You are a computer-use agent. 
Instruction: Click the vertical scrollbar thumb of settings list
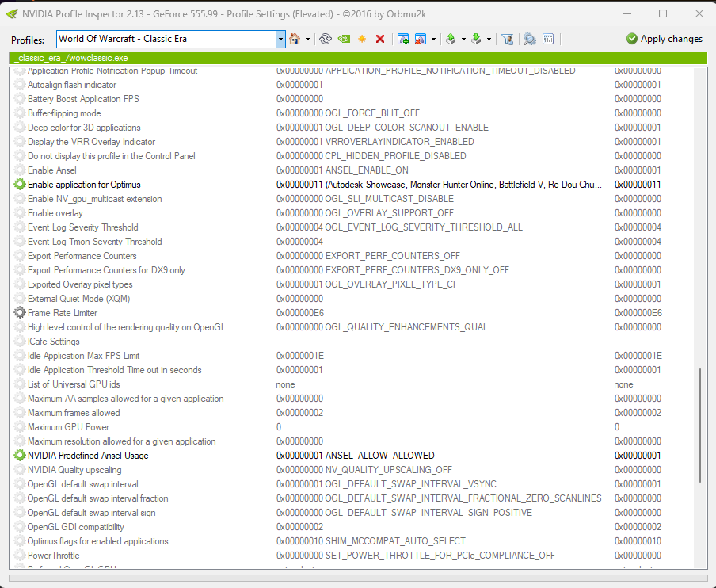pos(700,426)
